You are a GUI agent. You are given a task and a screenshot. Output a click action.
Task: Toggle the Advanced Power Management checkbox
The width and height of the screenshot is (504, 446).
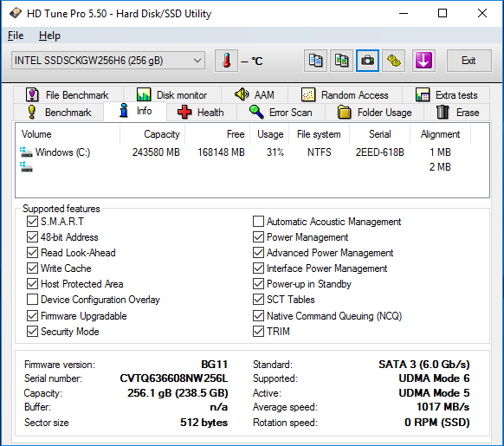click(258, 252)
